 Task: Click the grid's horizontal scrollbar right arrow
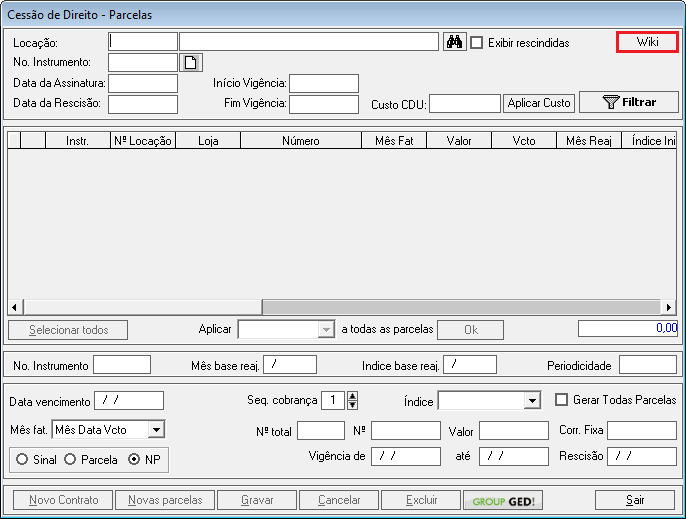pos(668,307)
